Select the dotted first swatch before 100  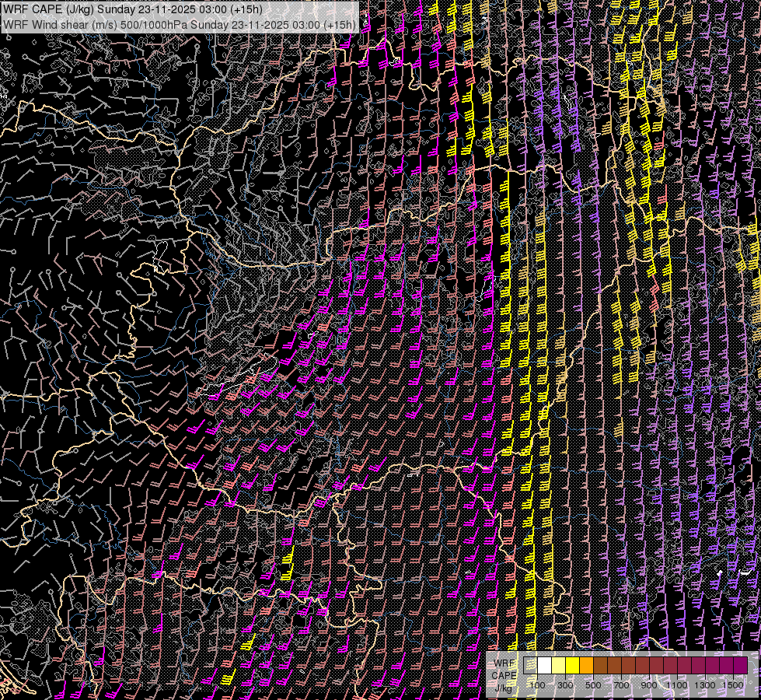[531, 666]
